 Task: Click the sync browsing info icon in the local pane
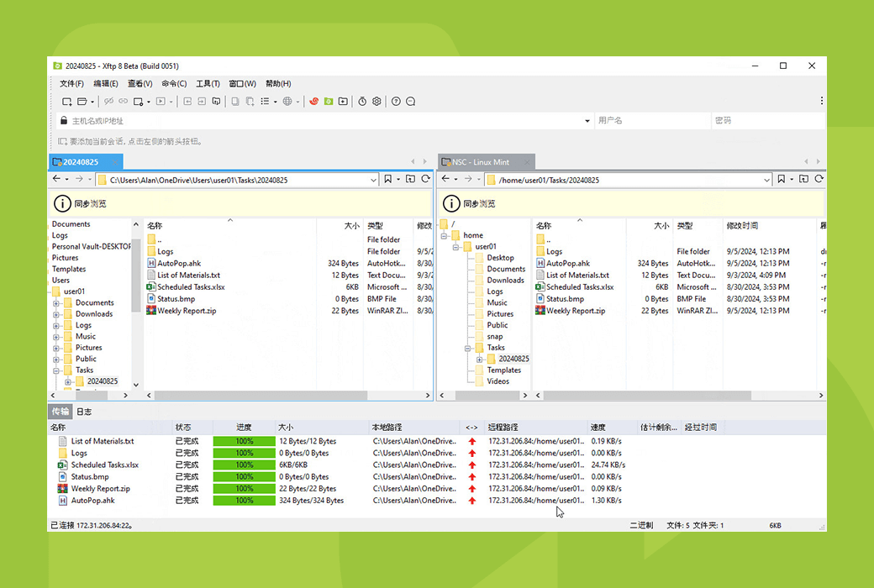tap(62, 203)
